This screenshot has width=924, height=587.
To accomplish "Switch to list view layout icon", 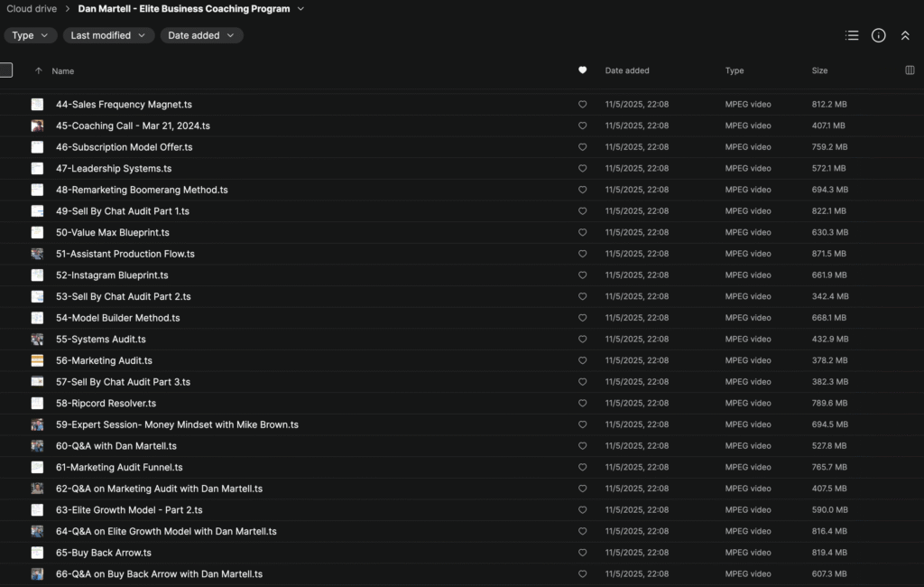I will pos(852,35).
